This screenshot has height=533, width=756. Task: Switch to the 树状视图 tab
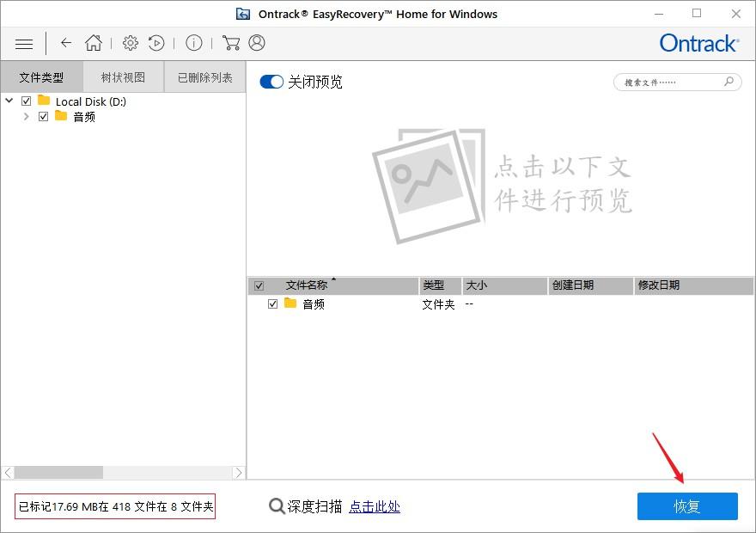tap(123, 77)
